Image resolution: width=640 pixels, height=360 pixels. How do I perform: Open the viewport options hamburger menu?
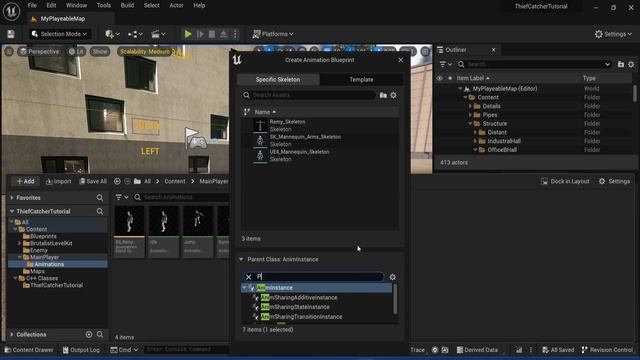9,51
